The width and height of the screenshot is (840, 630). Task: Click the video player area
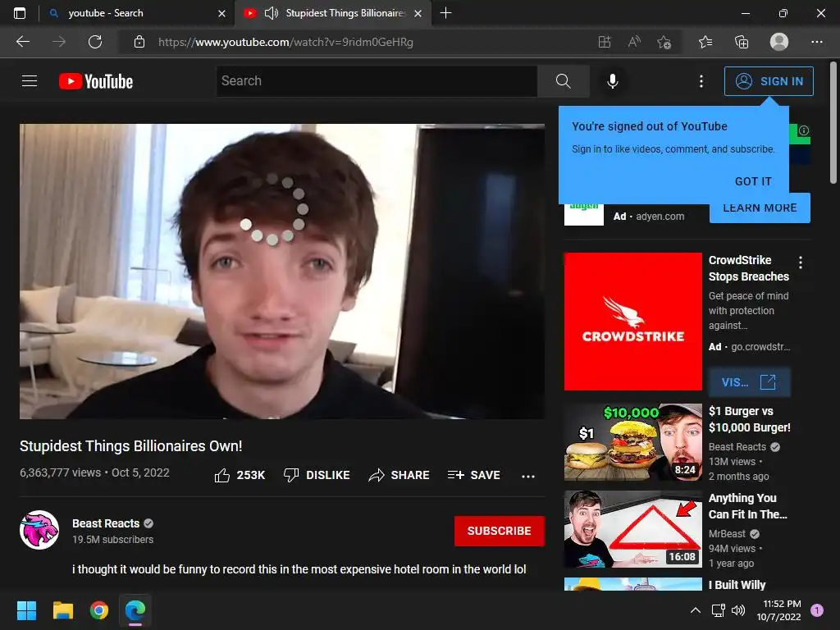[x=282, y=271]
